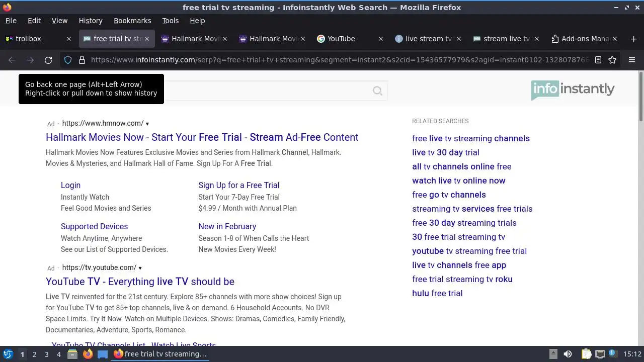Image resolution: width=644 pixels, height=362 pixels.
Task: Search related: live tv 30 day trial
Action: pyautogui.click(x=446, y=152)
